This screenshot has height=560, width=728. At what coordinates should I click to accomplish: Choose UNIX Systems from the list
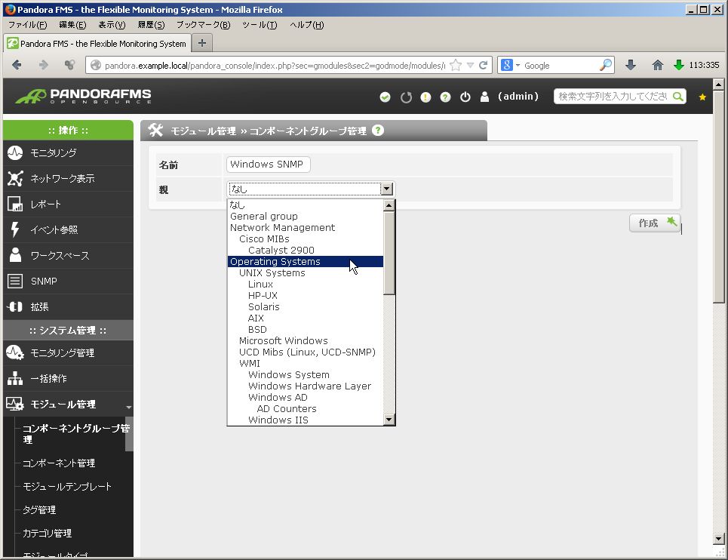[x=306, y=273]
